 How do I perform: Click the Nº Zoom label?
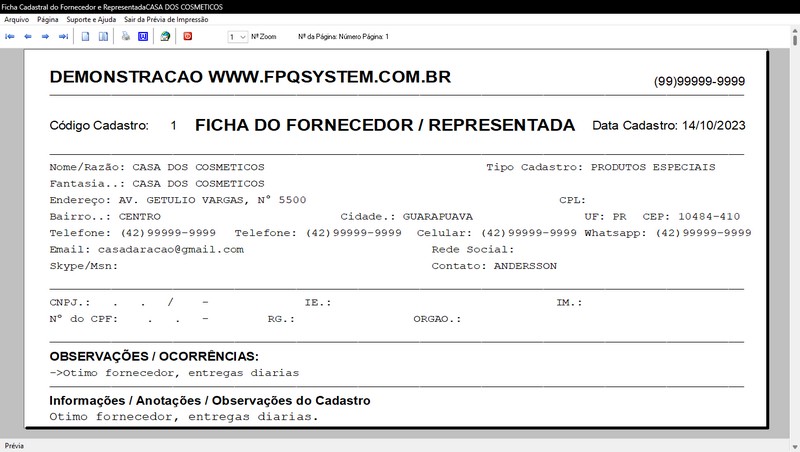tap(264, 36)
